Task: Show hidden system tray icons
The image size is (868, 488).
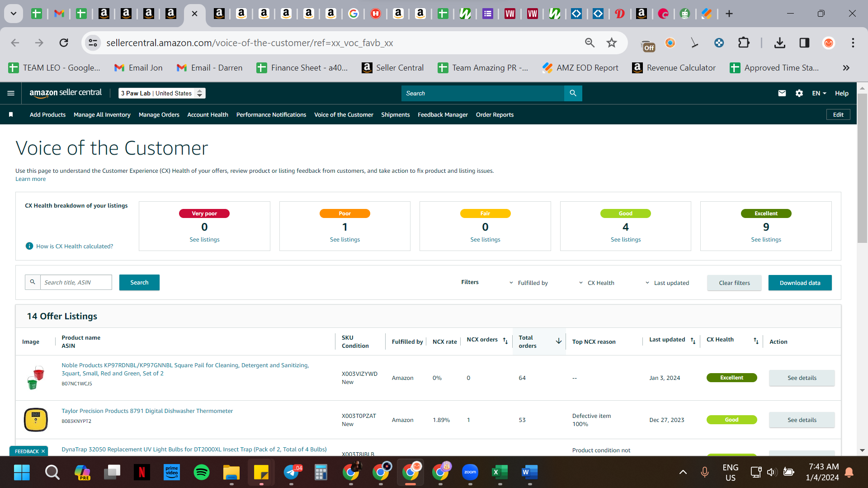Action: 683,472
